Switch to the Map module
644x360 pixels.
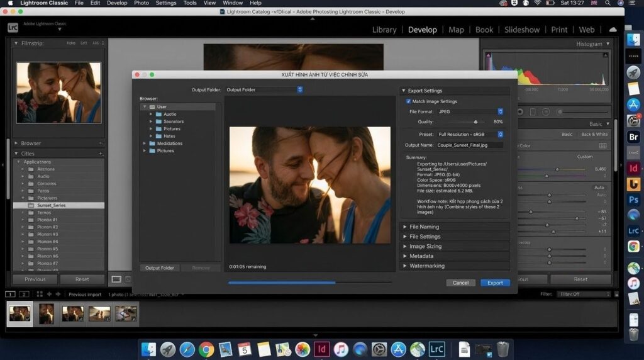point(456,30)
